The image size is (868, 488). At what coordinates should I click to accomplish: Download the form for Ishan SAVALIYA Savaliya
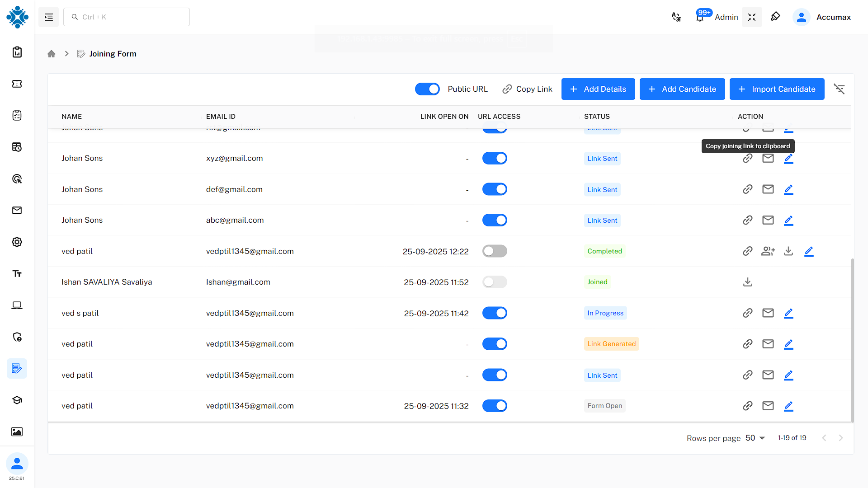pyautogui.click(x=747, y=282)
